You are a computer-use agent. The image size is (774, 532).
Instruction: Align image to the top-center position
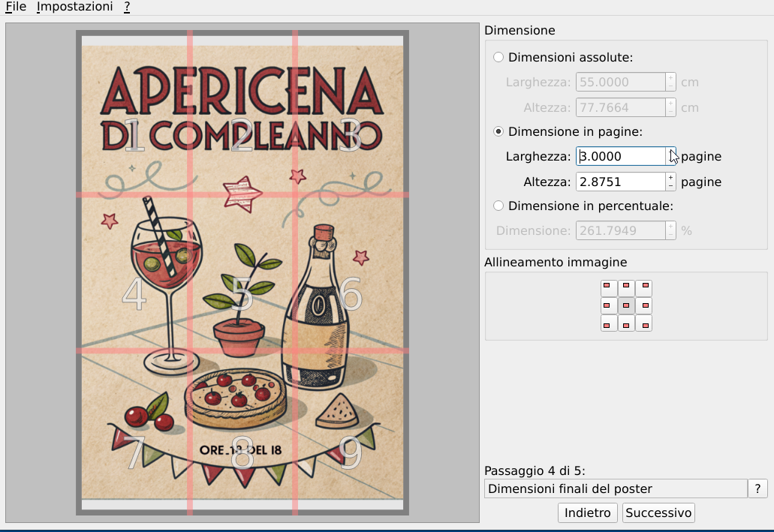tap(625, 287)
